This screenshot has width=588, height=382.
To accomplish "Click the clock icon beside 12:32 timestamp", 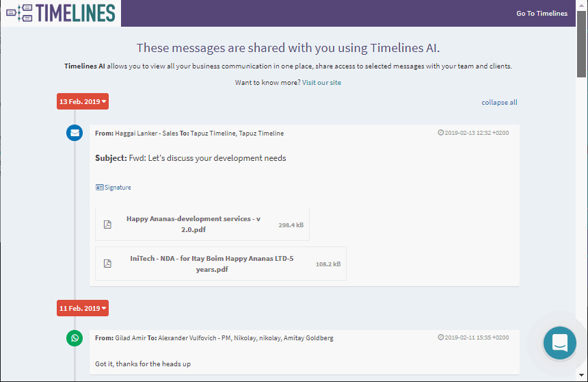I will point(440,132).
